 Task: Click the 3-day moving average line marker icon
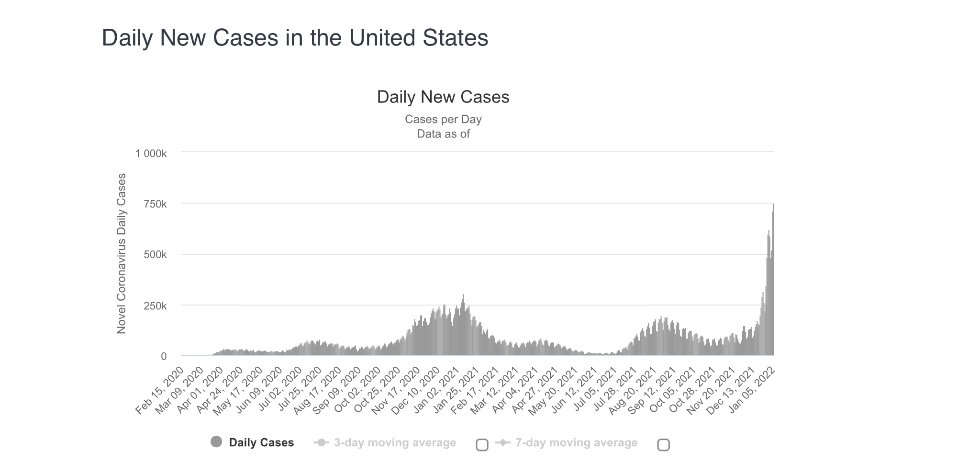point(321,442)
